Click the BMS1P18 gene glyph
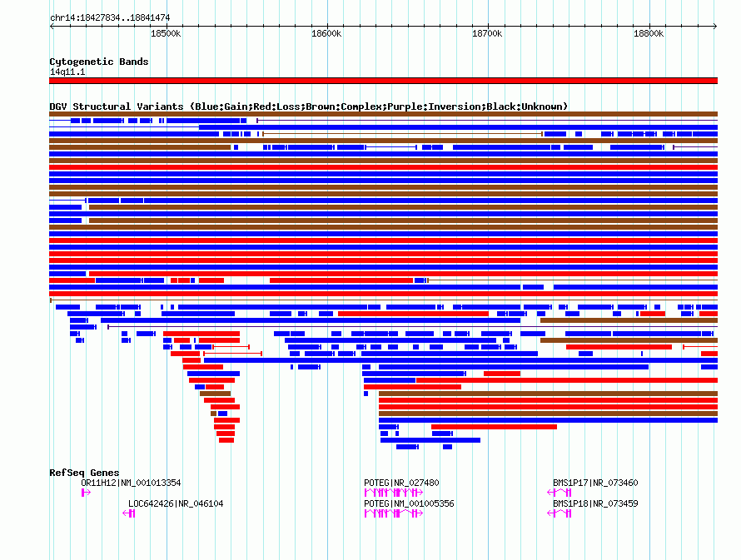This screenshot has height=560, width=741. [559, 513]
